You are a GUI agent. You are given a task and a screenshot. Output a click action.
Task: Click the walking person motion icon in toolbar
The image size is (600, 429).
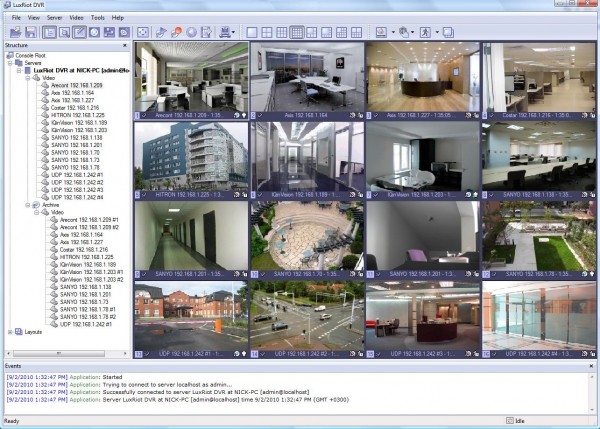[x=424, y=32]
